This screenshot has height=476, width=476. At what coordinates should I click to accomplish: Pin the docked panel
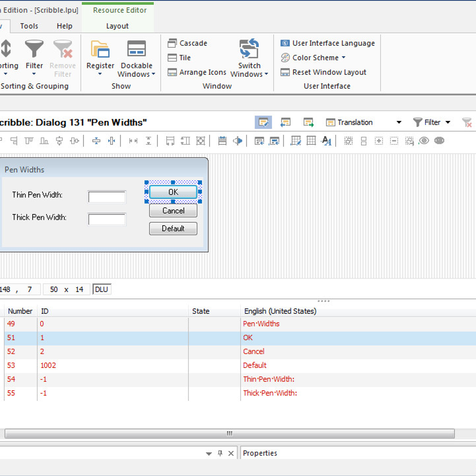[220, 453]
